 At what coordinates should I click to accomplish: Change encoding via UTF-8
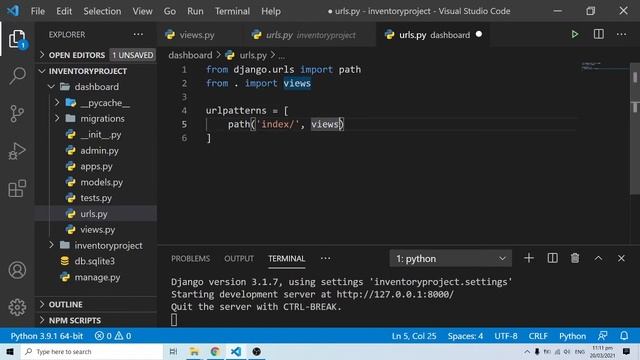[x=506, y=336]
